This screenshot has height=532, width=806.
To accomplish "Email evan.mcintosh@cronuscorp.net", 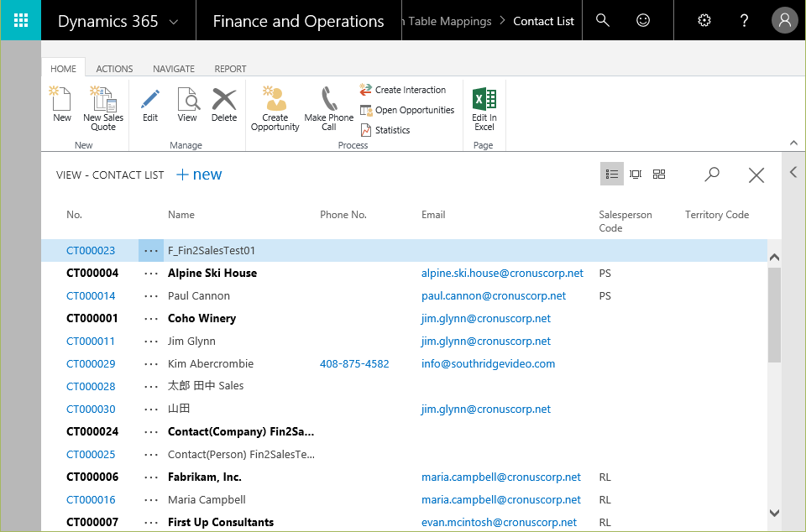I will click(x=499, y=522).
